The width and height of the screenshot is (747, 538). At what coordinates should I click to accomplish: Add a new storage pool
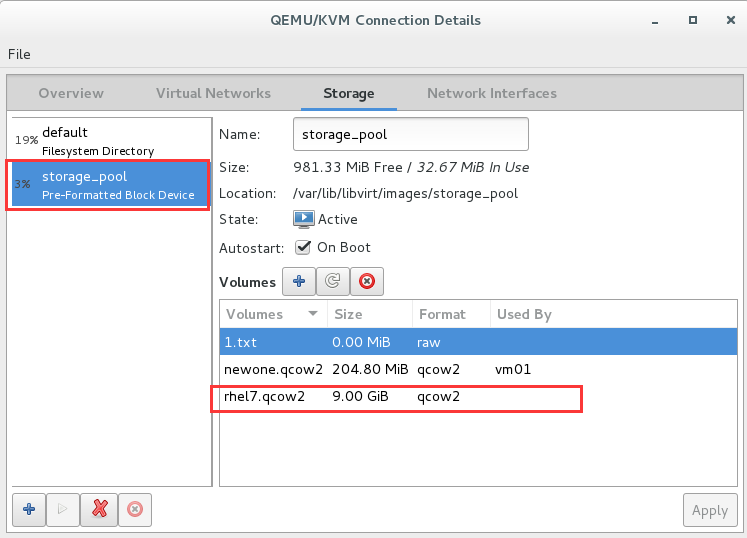(29, 509)
